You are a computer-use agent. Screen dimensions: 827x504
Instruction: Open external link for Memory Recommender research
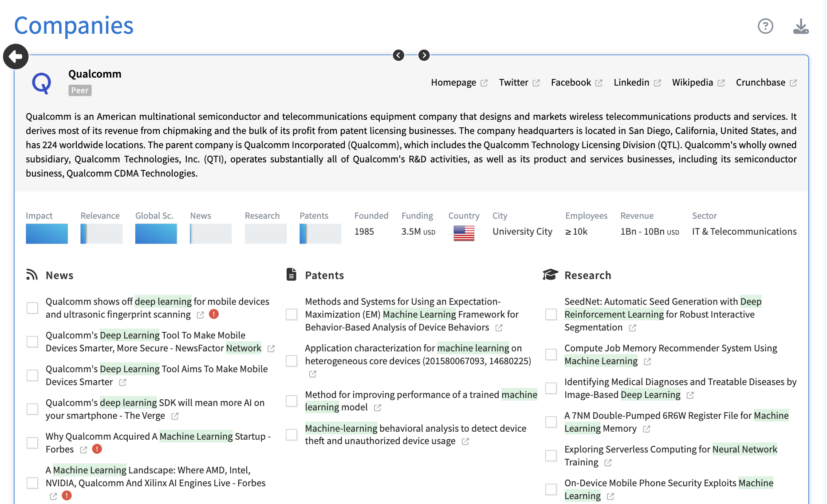click(648, 362)
